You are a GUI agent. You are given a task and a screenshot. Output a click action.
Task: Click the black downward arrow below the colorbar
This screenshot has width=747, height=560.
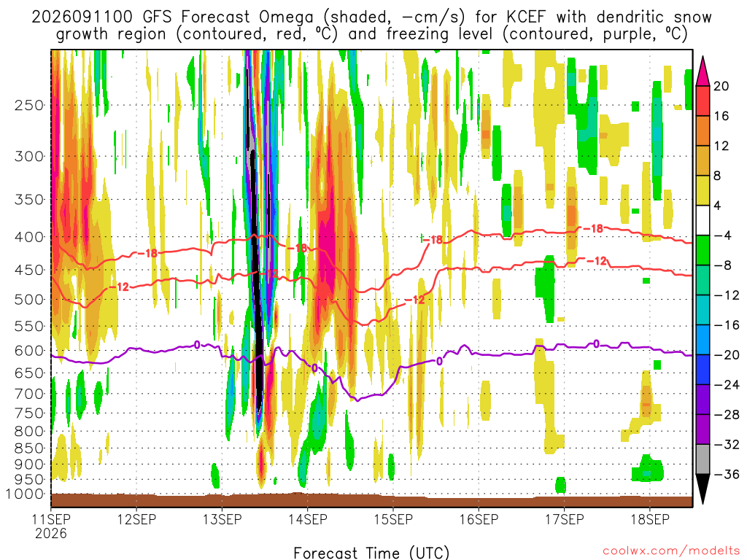point(703,489)
